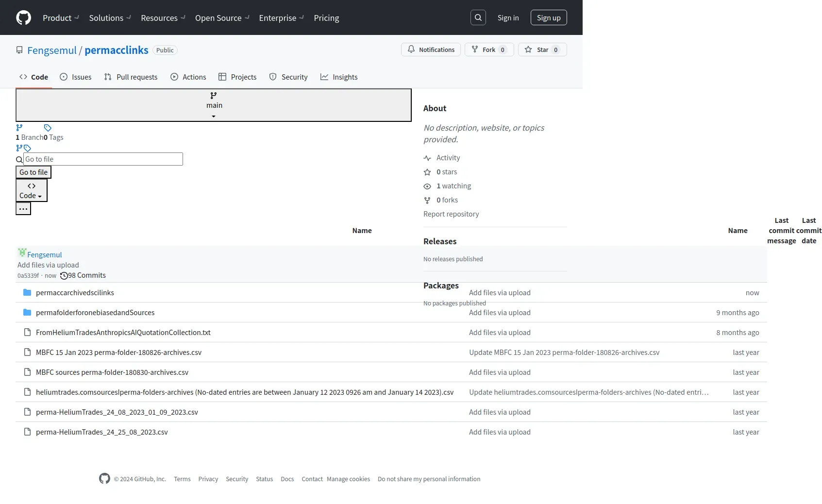822x504 pixels.
Task: Open the Docs link in the footer
Action: click(x=287, y=479)
